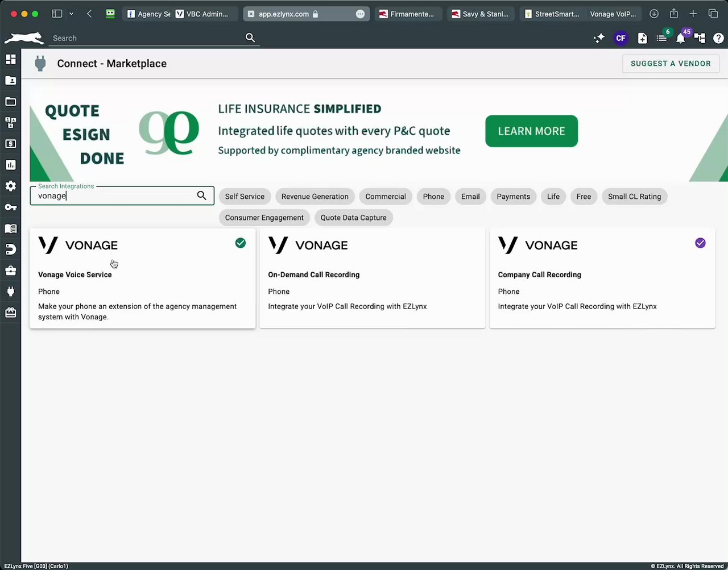Filter by Revenue Generation chip
Image resolution: width=728 pixels, height=570 pixels.
click(x=315, y=197)
